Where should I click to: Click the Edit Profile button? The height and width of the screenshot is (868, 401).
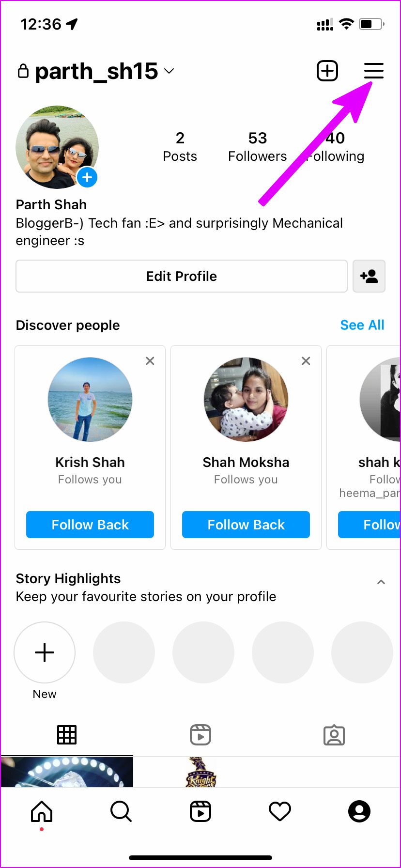click(182, 276)
